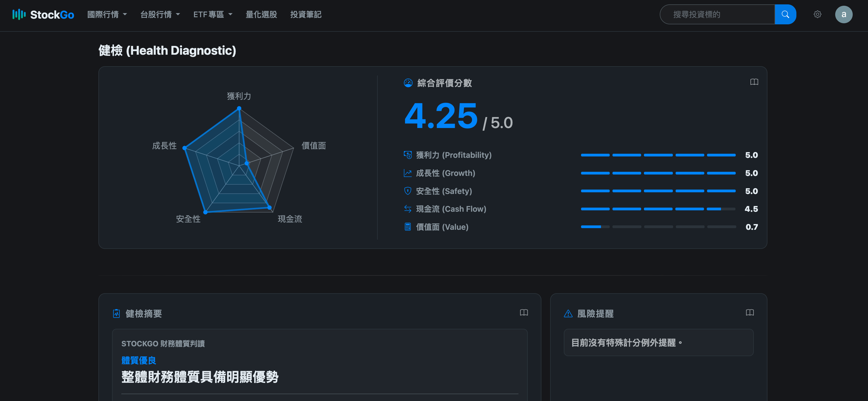Click the 成長性 (Growth) score bar
Image resolution: width=868 pixels, height=401 pixels.
pos(658,173)
